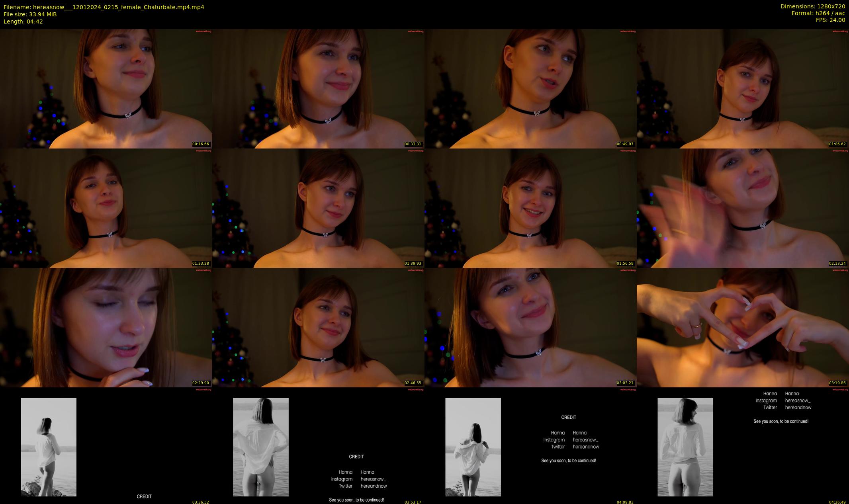Viewport: 849px width, 504px height.
Task: Click the thumbnail timestamped 01:56.59
Action: tap(530, 208)
